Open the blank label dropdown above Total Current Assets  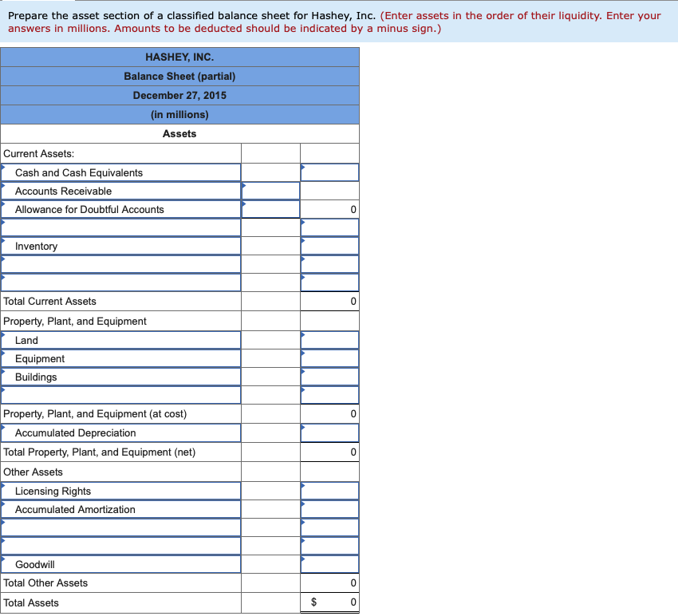click(x=120, y=282)
